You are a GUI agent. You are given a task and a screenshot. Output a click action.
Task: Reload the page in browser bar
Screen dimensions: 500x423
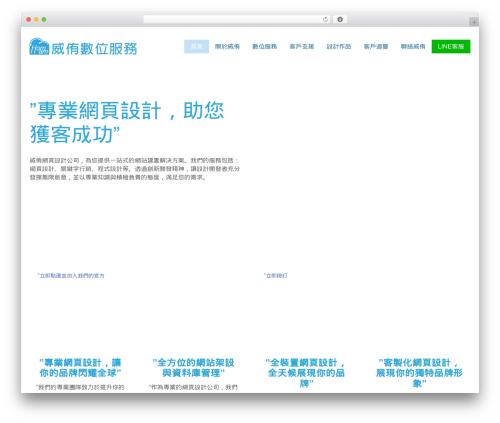[325, 20]
